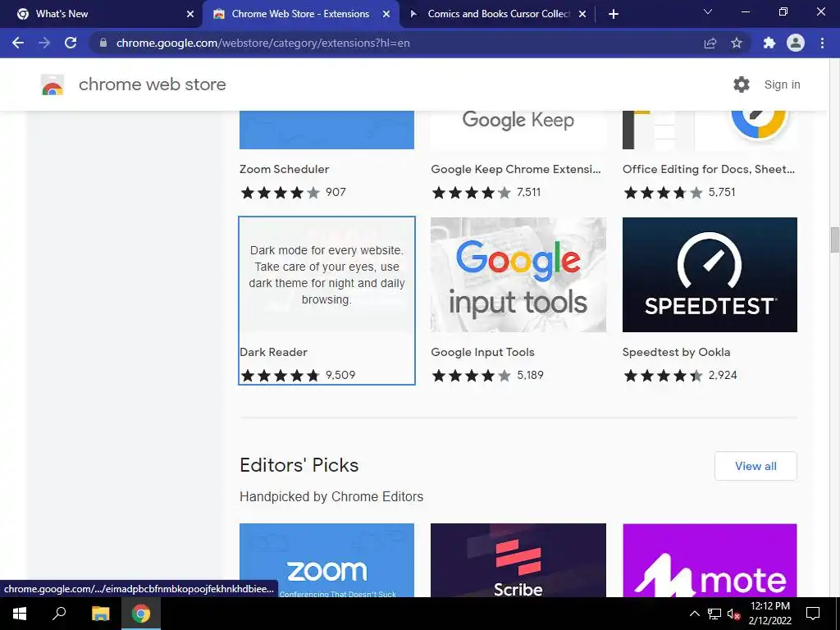
Task: Open the Windows notification center
Action: pos(813,614)
